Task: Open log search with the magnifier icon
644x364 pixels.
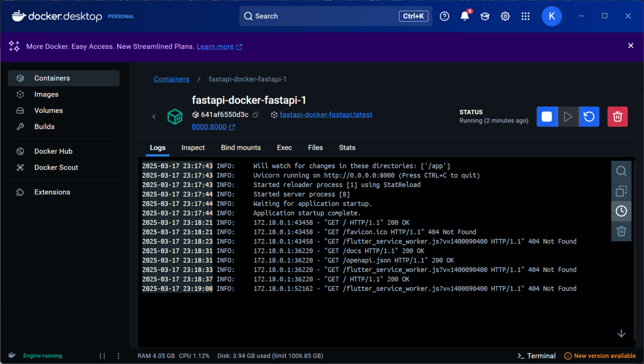Action: pos(621,171)
